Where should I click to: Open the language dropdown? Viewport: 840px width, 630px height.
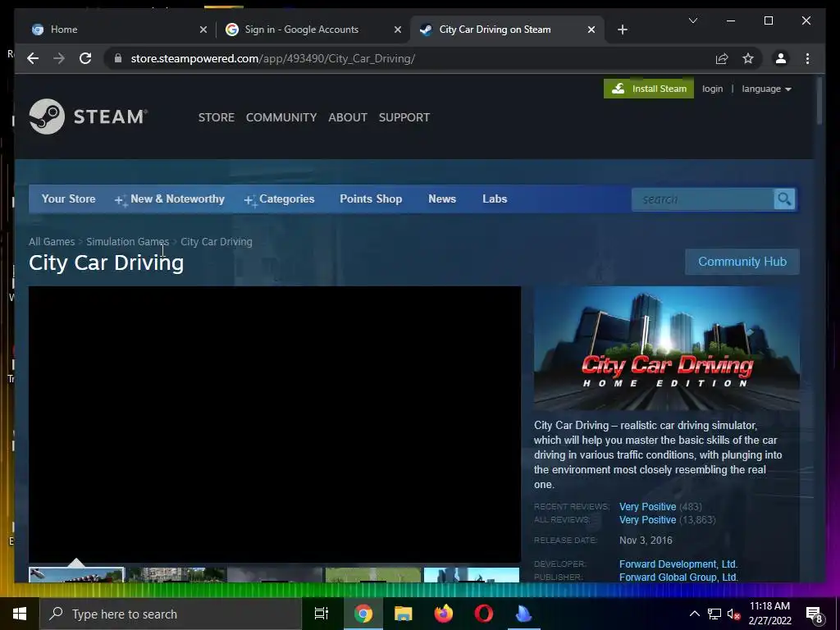click(766, 89)
